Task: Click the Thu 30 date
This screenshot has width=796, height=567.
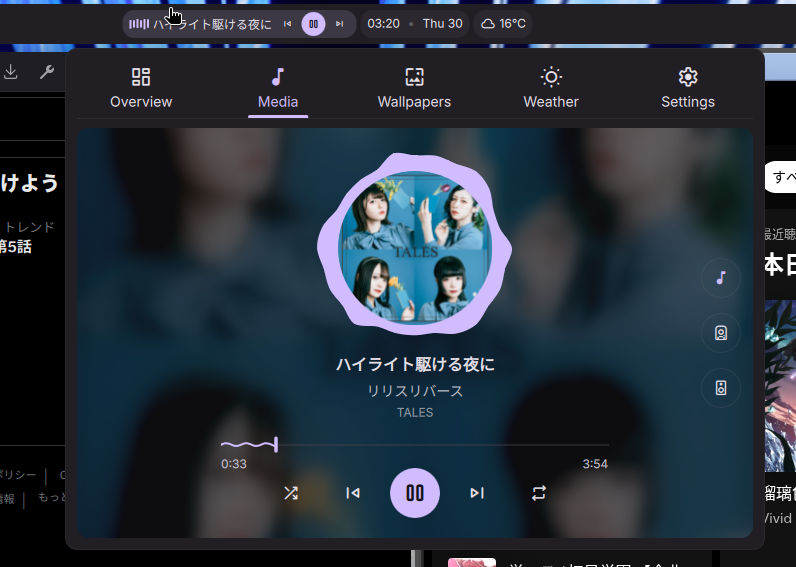Action: point(442,24)
